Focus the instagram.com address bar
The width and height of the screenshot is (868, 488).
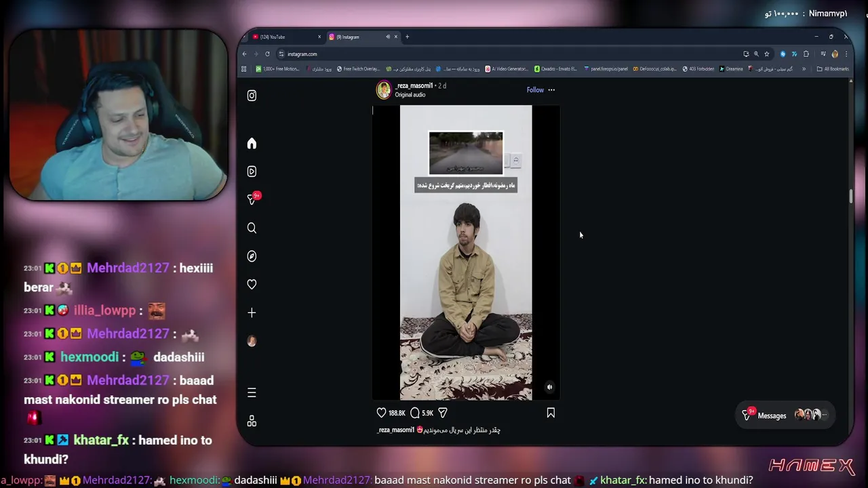coord(509,54)
